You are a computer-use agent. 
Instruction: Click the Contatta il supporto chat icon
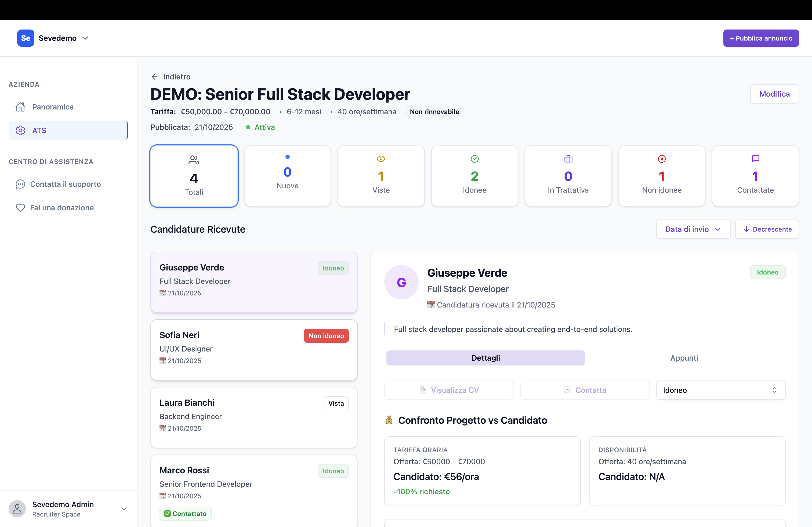(x=20, y=184)
